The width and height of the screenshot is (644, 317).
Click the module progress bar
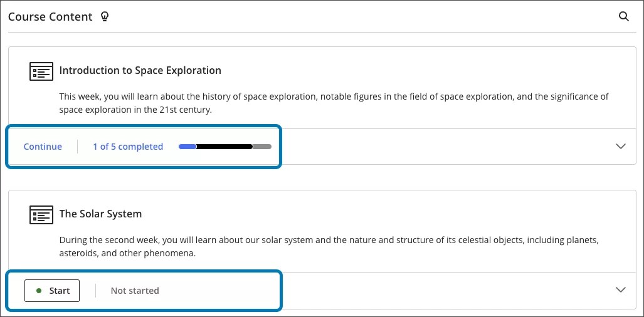(x=224, y=147)
